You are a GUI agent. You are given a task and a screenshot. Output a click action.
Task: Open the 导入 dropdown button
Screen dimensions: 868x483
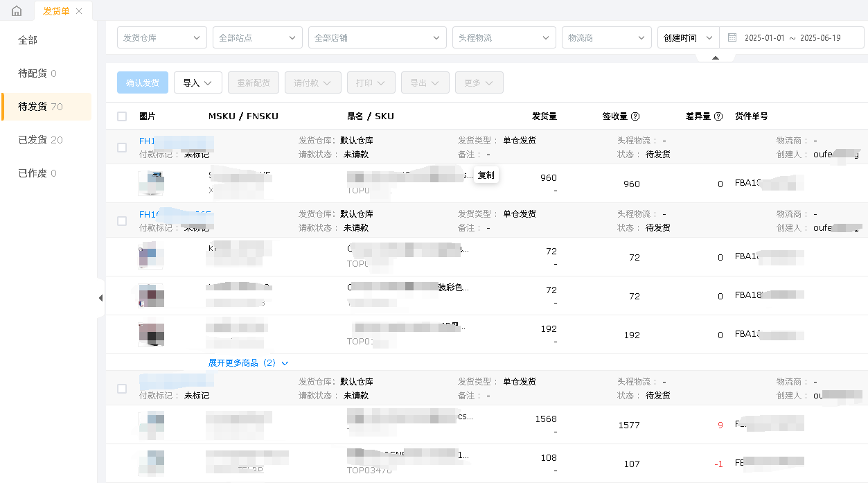[x=197, y=82]
